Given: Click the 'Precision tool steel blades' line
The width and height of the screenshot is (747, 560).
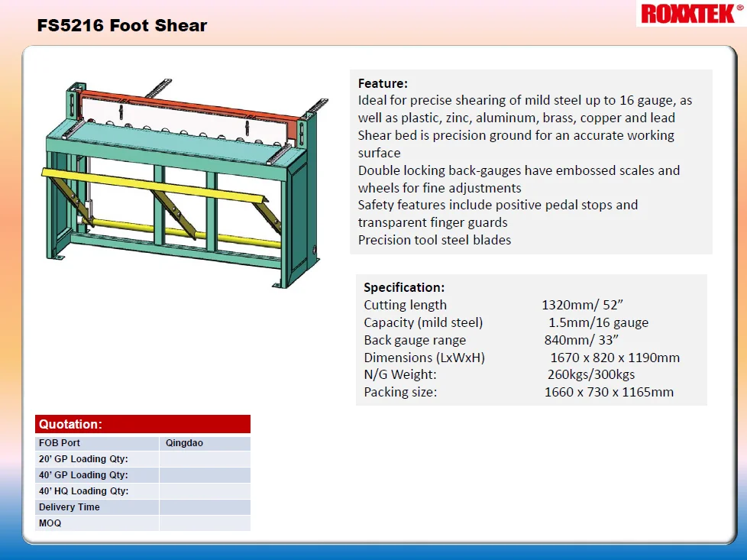Looking at the screenshot, I should [435, 240].
